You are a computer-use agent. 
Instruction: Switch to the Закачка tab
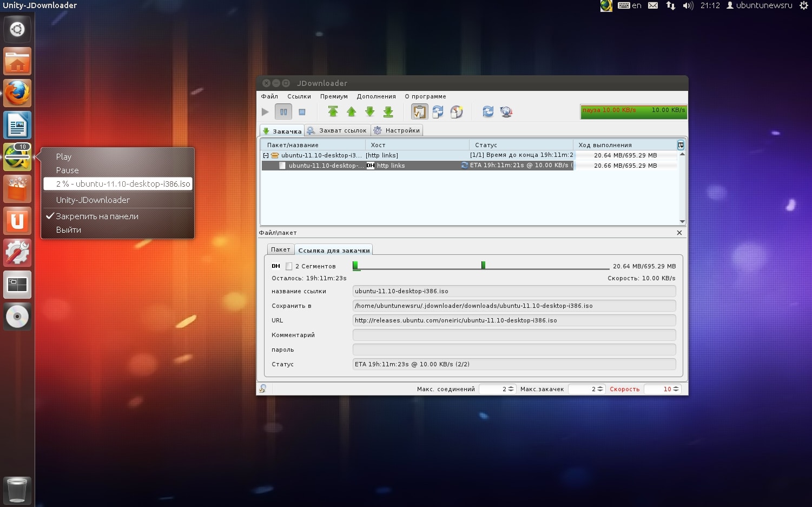[x=282, y=131]
